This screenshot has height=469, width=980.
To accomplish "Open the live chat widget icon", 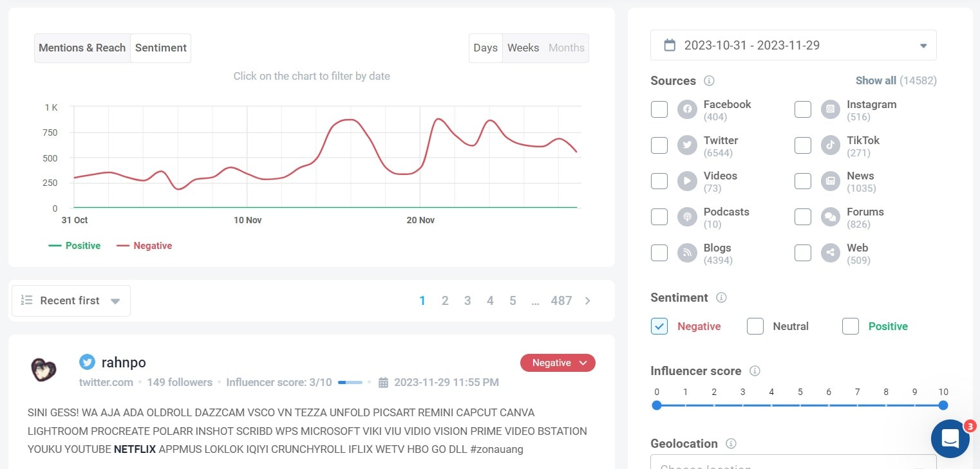I will point(950,439).
